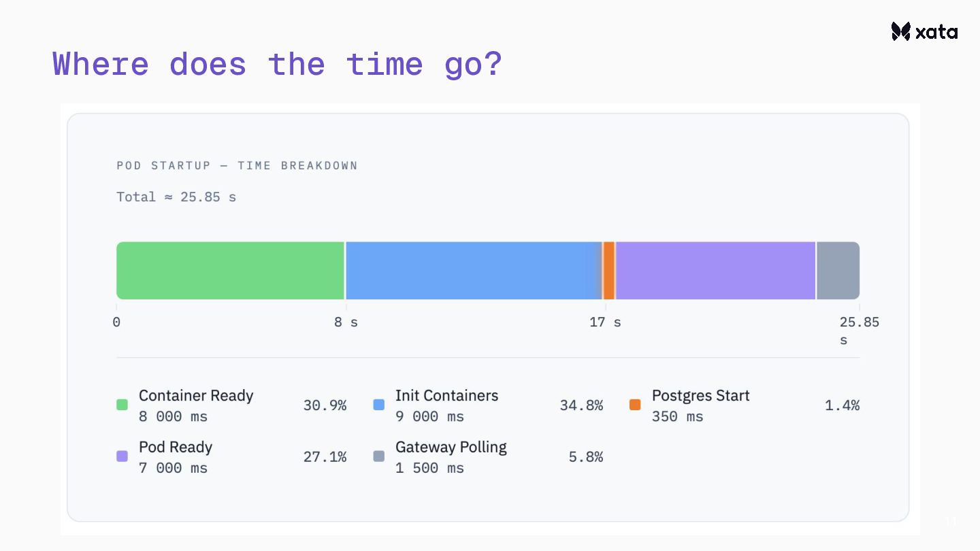Click the 'Init Containers' legend label
This screenshot has height=551, width=980.
tap(446, 396)
